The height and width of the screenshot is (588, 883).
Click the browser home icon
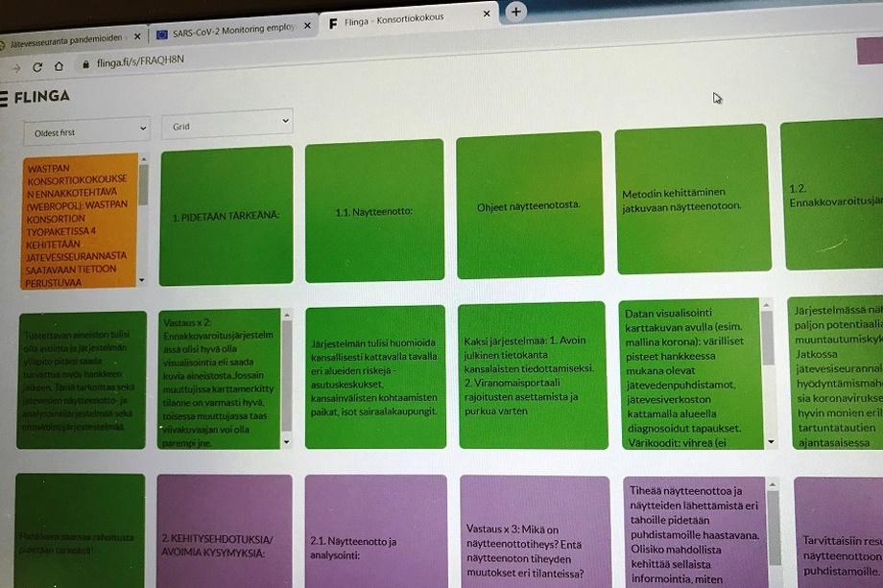coord(59,66)
